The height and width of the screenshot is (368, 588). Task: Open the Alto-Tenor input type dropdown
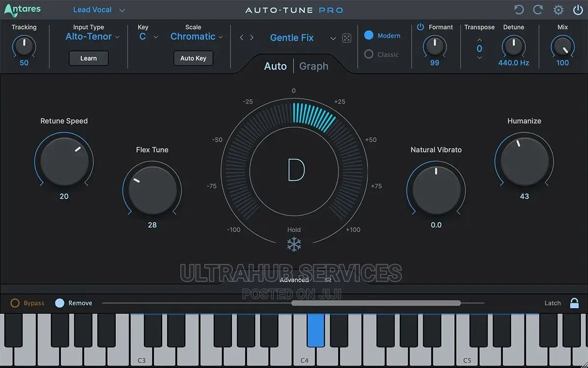coord(93,37)
